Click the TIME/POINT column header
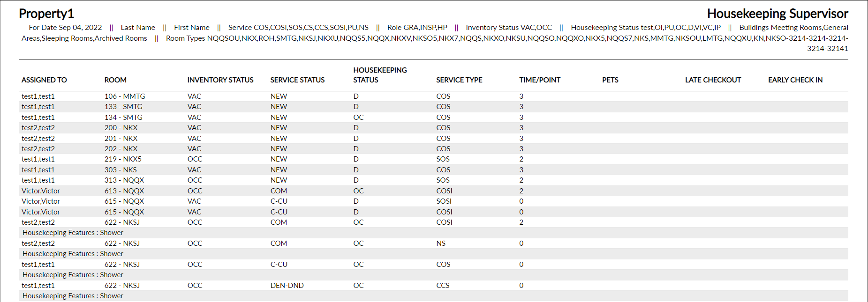Screen dimensions: 868x302 pos(540,80)
